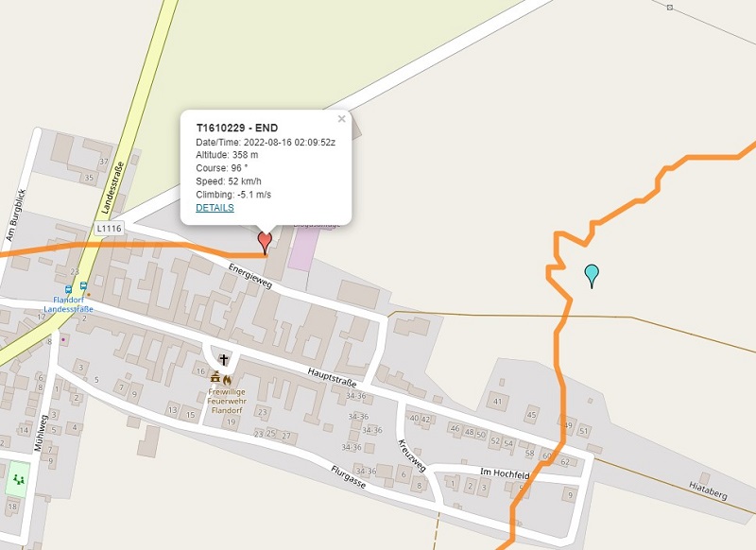Click the Kreuzweg street label
The image size is (756, 550).
coord(412,455)
